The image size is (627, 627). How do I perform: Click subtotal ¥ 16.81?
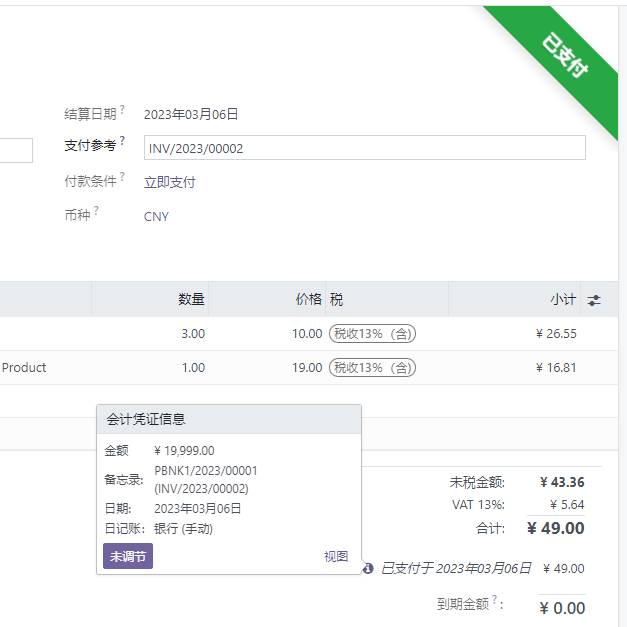pos(556,367)
